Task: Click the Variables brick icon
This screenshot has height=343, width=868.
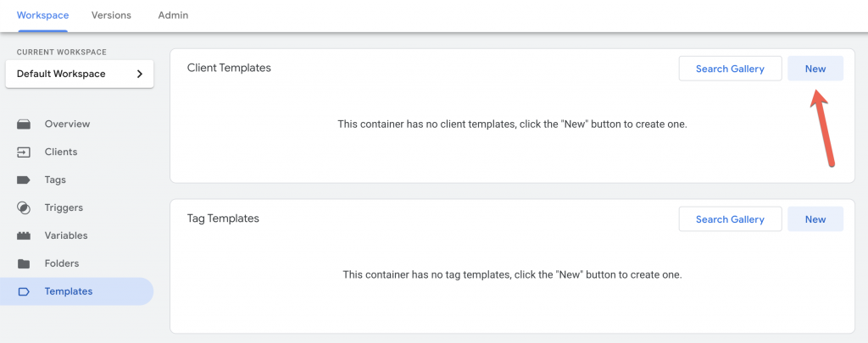Action: click(x=24, y=235)
